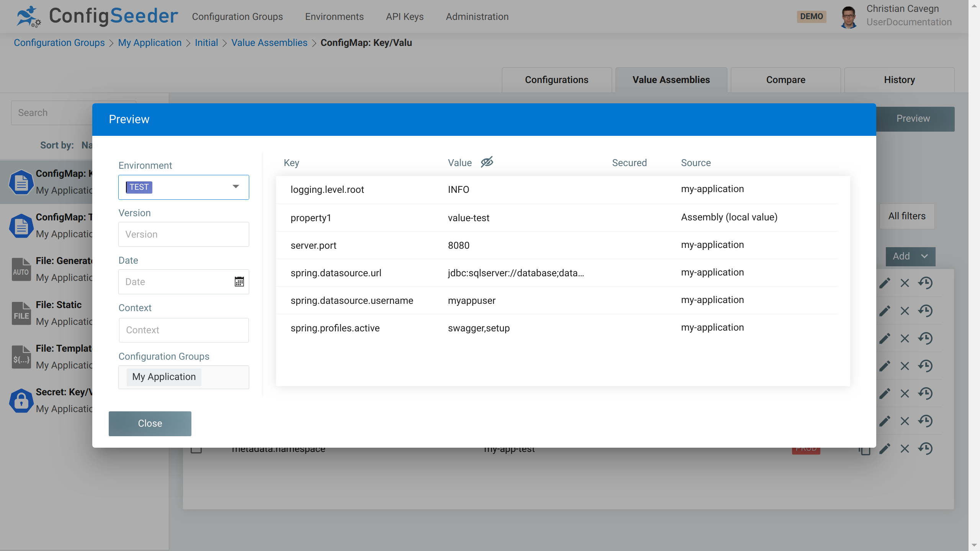Click the File: Template ${...} icon
This screenshot has height=551, width=980.
(21, 357)
